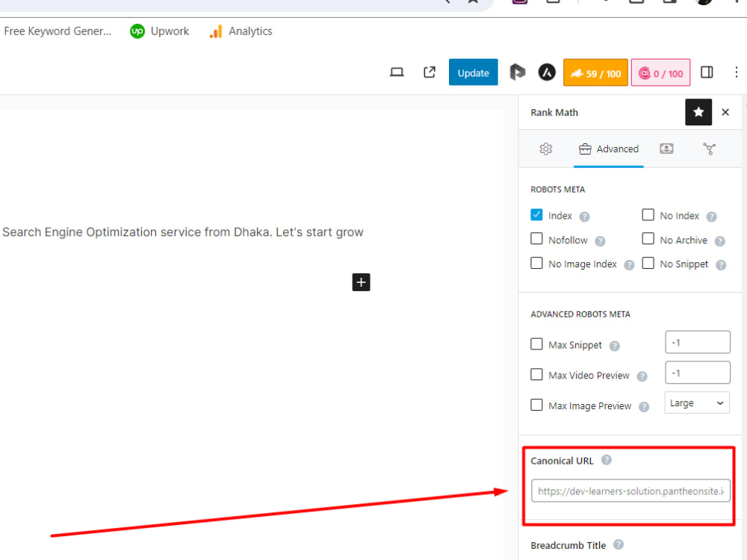Open page in new tab icon
The width and height of the screenshot is (747, 560).
point(430,72)
